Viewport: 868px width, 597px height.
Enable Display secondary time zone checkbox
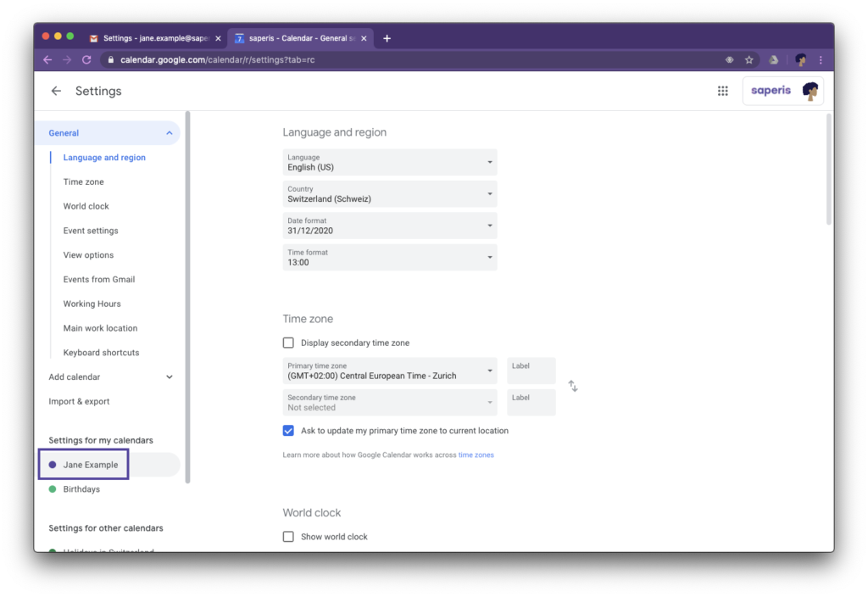pos(288,343)
